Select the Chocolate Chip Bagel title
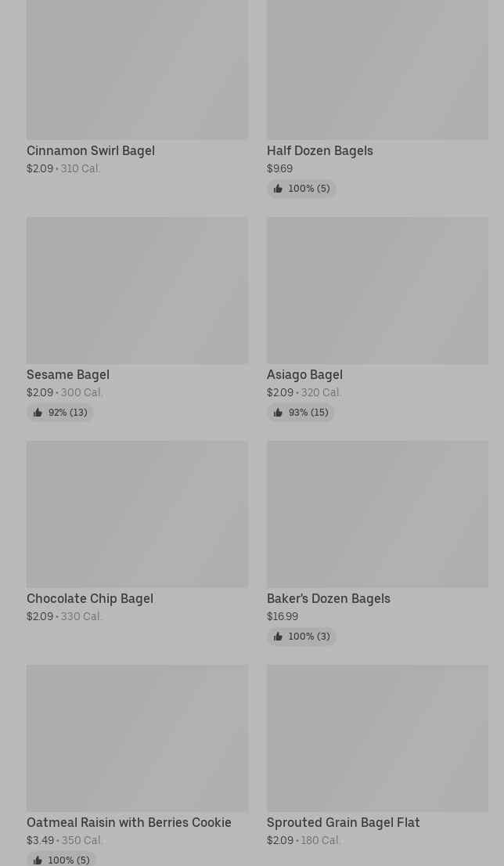The width and height of the screenshot is (504, 866). tap(90, 598)
